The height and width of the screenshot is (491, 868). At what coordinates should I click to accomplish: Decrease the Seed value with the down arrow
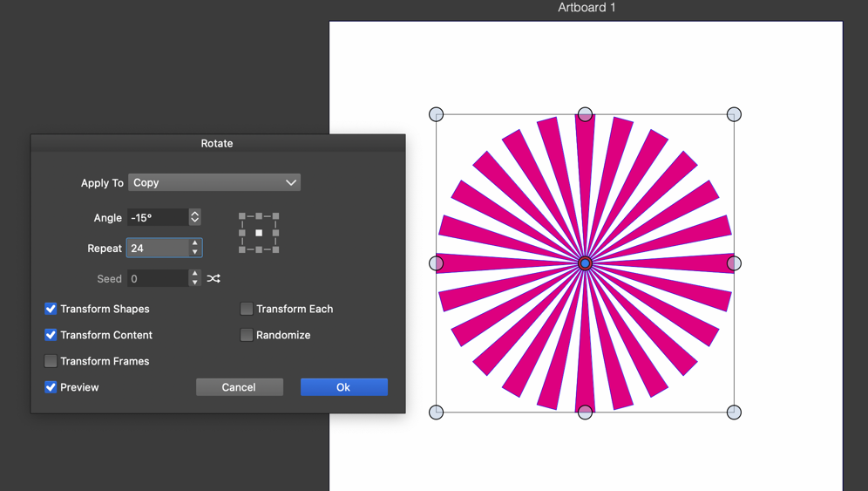[195, 283]
